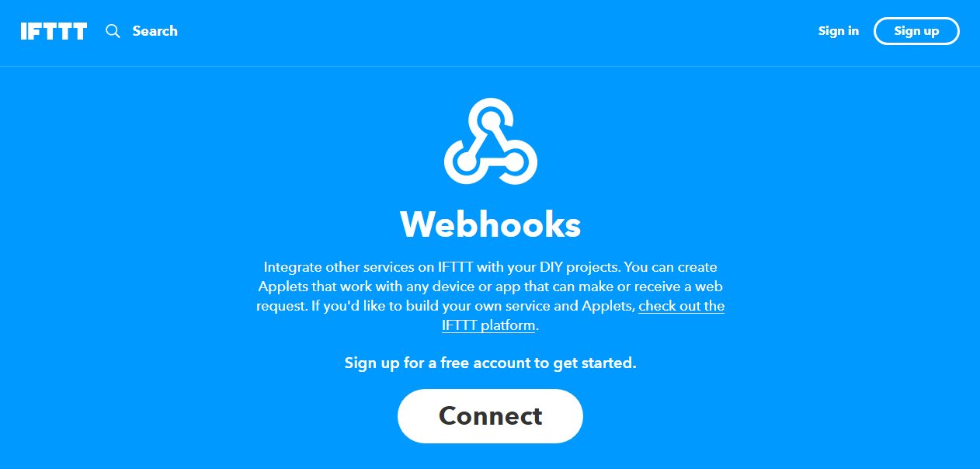This screenshot has width=980, height=469.
Task: Click the lower-right circle node of Webhooks logo
Action: click(x=515, y=162)
